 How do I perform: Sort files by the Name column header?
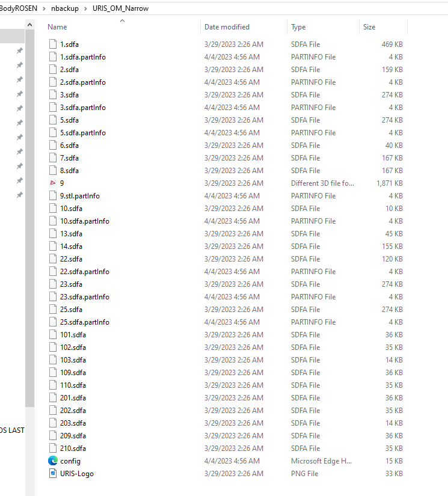click(57, 27)
